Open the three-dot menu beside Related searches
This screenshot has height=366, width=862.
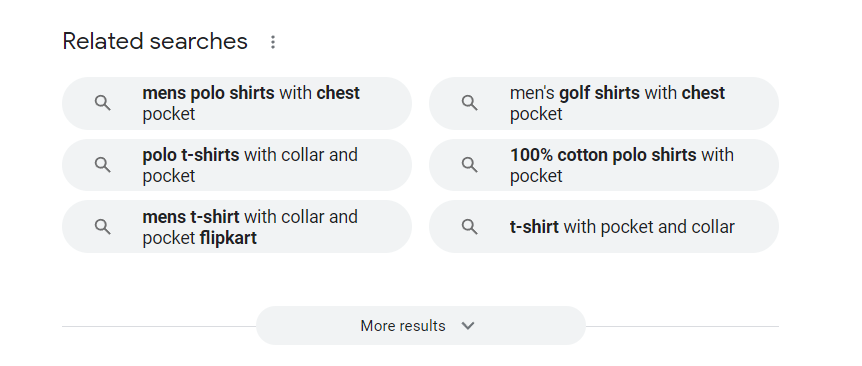pos(273,42)
